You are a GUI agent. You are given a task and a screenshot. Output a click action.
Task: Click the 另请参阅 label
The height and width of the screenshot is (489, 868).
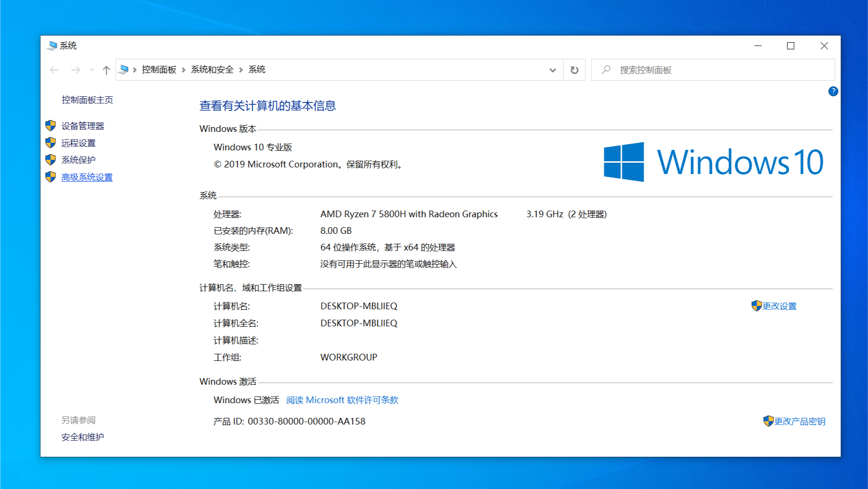tap(78, 420)
